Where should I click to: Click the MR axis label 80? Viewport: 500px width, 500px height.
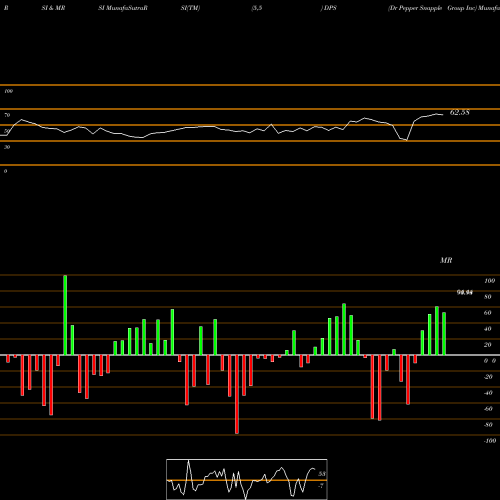pyautogui.click(x=488, y=297)
